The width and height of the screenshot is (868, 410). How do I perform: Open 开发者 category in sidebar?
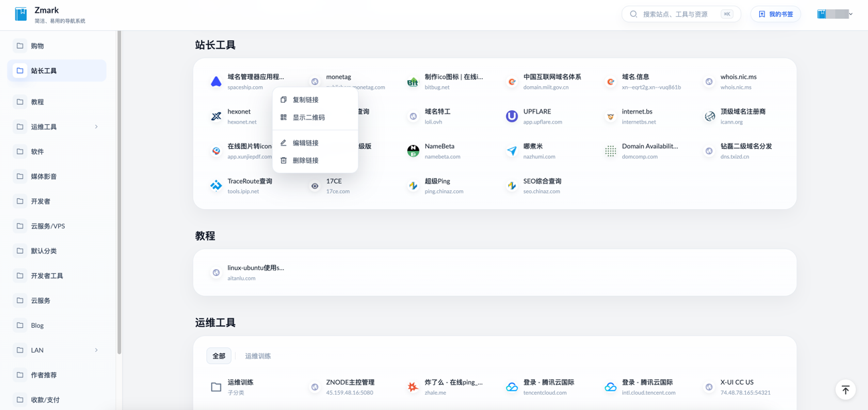[x=57, y=201]
